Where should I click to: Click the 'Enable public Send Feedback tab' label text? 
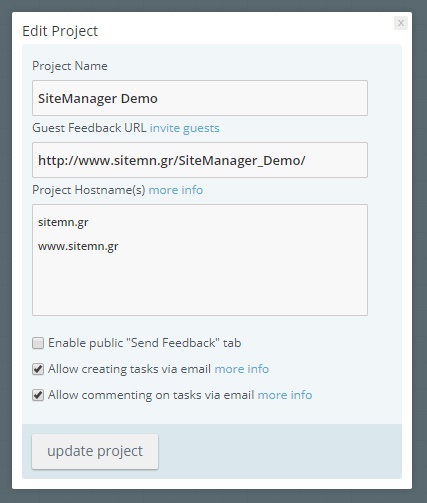click(x=145, y=343)
